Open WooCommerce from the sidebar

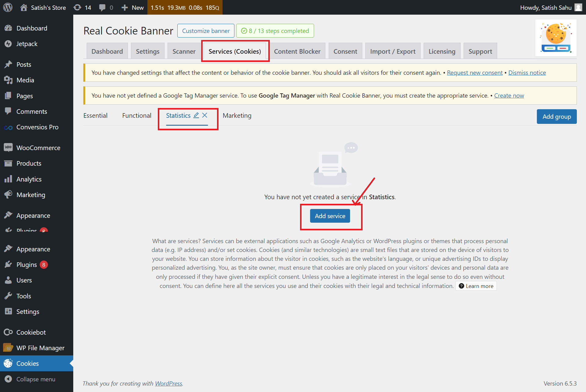pyautogui.click(x=38, y=148)
